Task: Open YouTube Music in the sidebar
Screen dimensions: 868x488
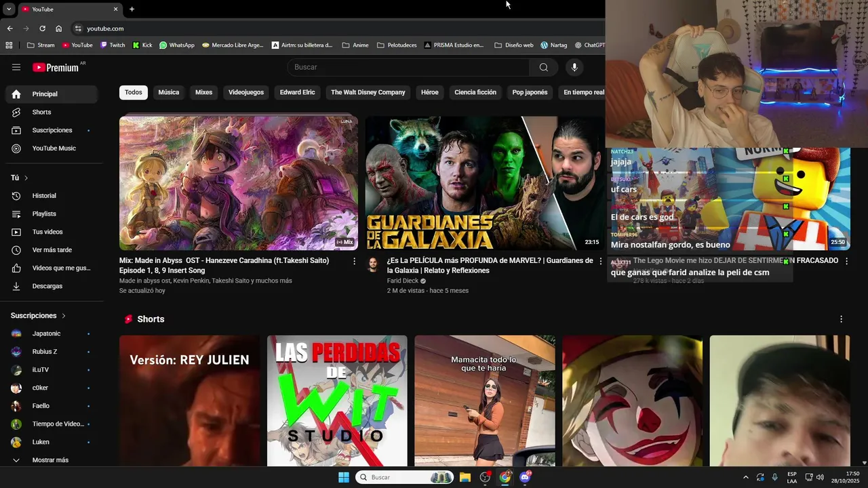Action: pyautogui.click(x=52, y=148)
